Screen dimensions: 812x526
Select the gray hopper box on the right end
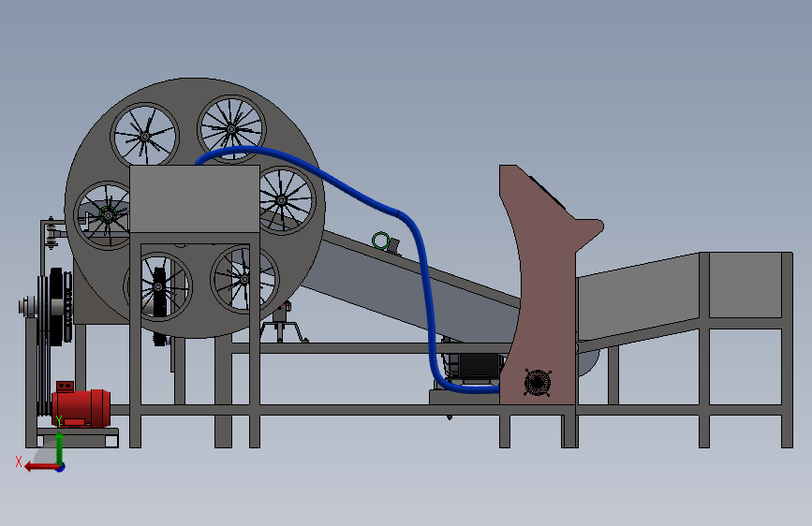746,285
